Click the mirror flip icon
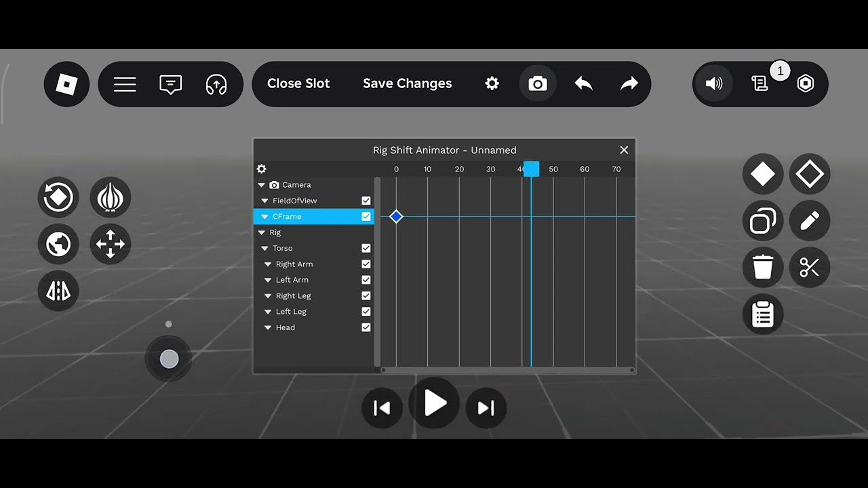Image resolution: width=868 pixels, height=488 pixels. click(58, 291)
